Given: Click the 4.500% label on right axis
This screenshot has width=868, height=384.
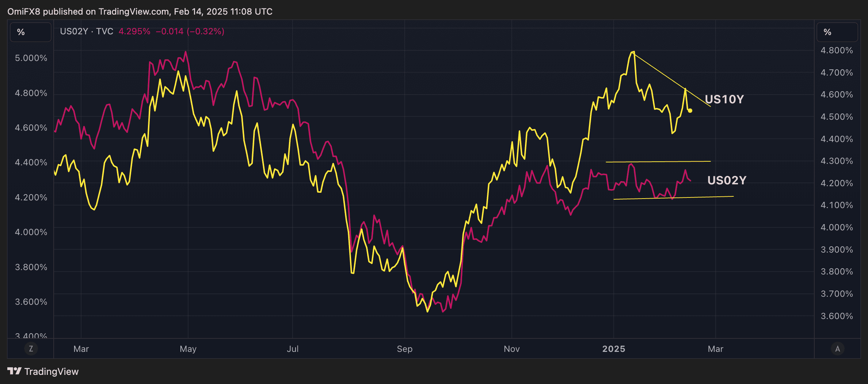Looking at the screenshot, I should 837,117.
